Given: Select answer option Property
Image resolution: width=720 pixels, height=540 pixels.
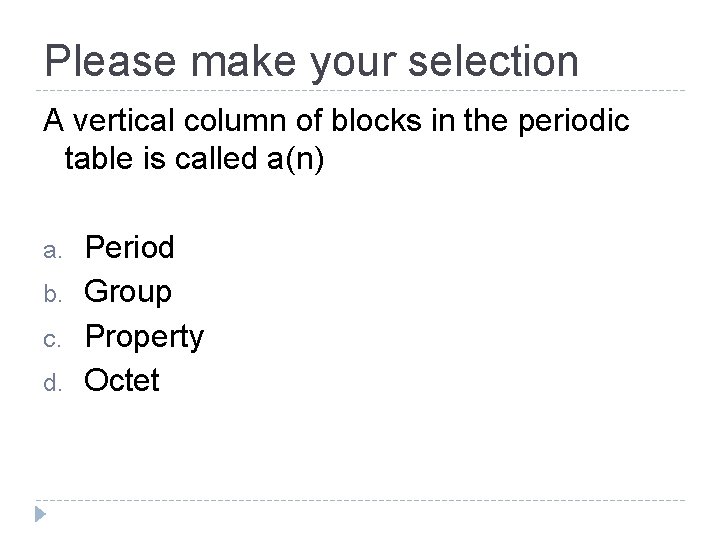Looking at the screenshot, I should click(x=145, y=337).
